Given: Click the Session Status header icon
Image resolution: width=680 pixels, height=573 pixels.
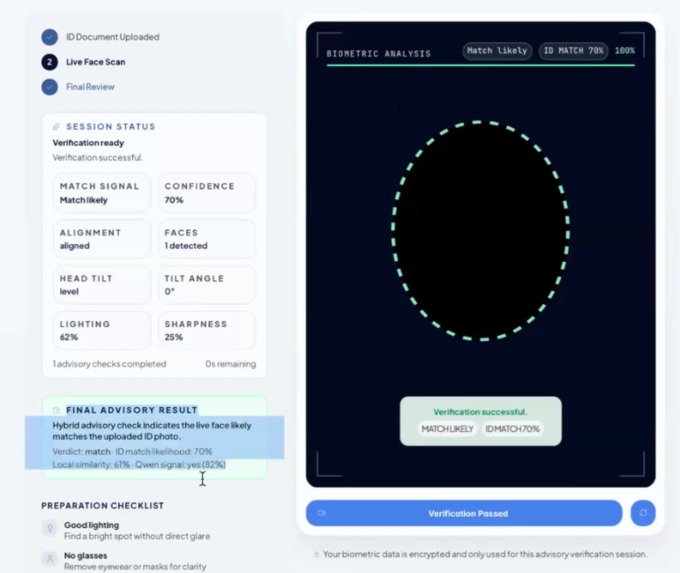Looking at the screenshot, I should tap(56, 127).
